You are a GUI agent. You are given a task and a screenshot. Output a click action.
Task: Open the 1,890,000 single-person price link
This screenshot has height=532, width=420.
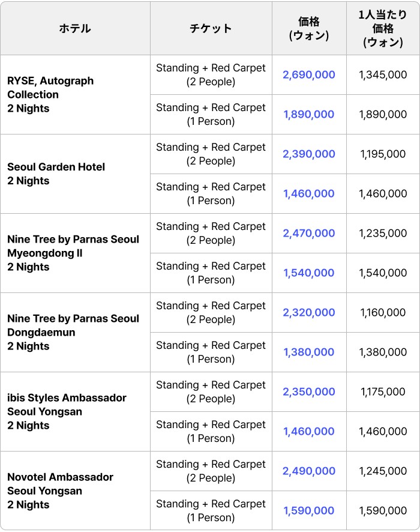click(x=309, y=115)
